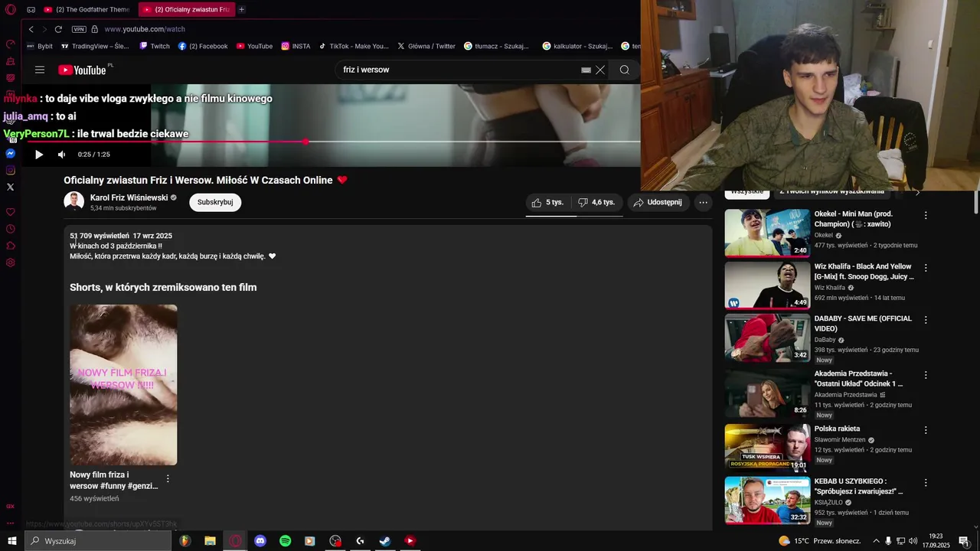The width and height of the screenshot is (980, 551).
Task: Open 'Polska rakieta' video title
Action: 837,429
